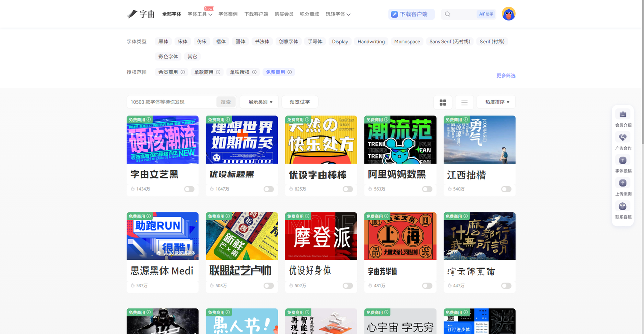The width and height of the screenshot is (644, 334).
Task: Contact 联系客服 support icon
Action: (623, 207)
